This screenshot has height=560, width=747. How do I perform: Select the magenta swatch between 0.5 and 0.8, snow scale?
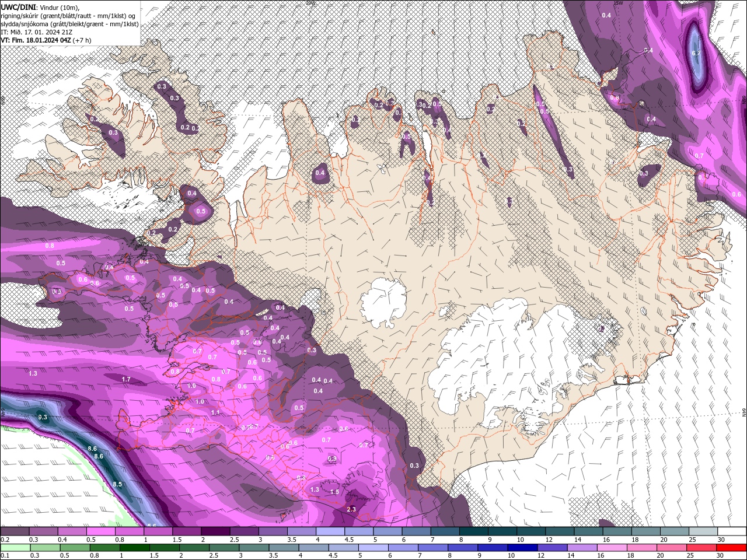(x=102, y=531)
